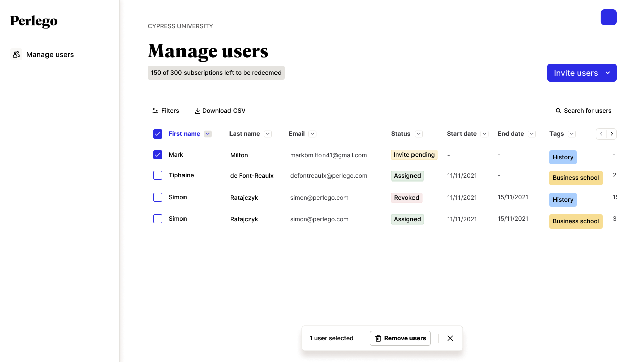The height and width of the screenshot is (362, 644).
Task: Open the Invite users dropdown chevron
Action: 607,73
